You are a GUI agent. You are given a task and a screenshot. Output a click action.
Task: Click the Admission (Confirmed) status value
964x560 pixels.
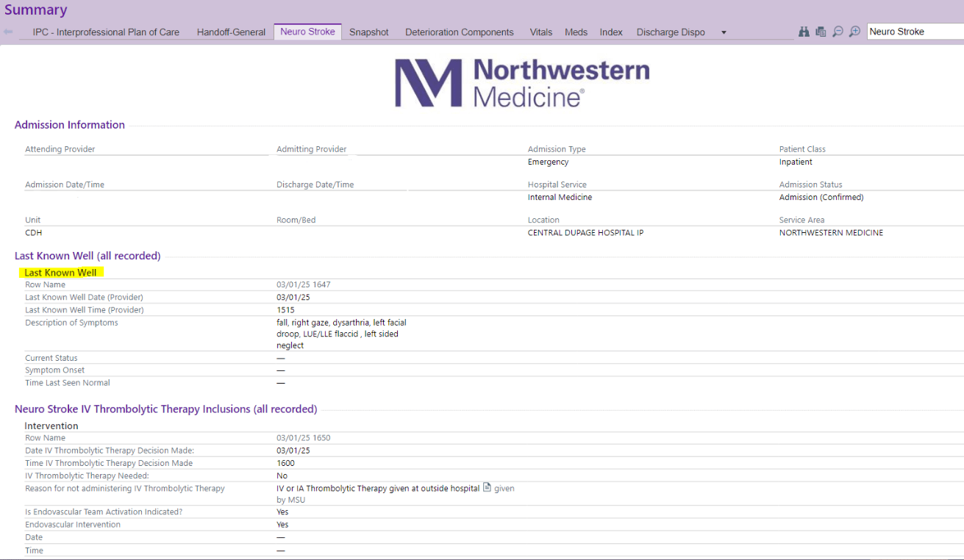point(821,197)
